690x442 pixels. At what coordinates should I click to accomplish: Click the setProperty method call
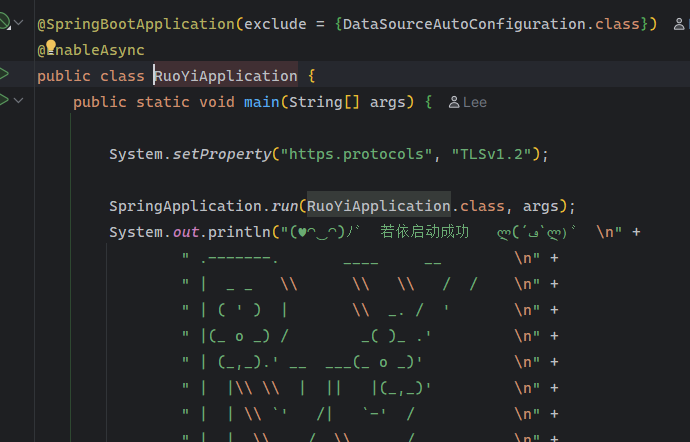[x=222, y=154]
